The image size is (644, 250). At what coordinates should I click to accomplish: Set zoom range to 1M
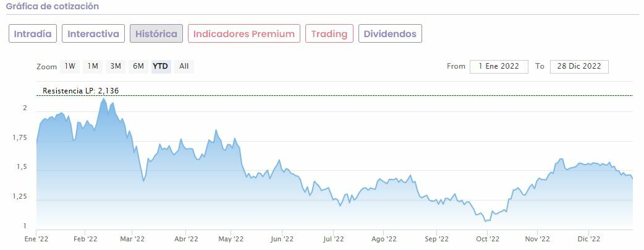[x=93, y=66]
